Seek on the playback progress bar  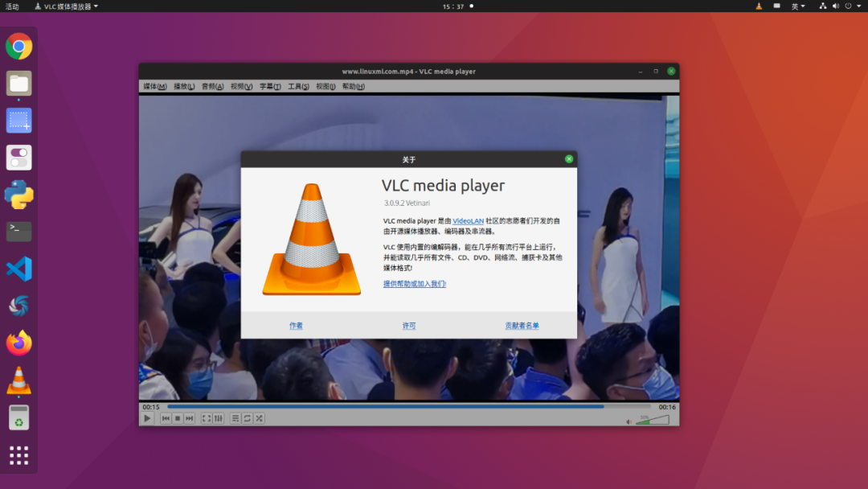(x=409, y=406)
